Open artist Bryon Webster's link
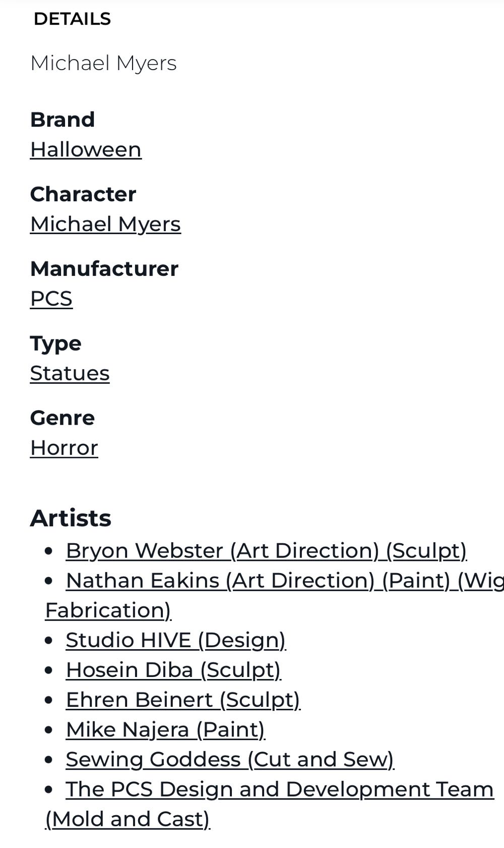 pos(266,551)
